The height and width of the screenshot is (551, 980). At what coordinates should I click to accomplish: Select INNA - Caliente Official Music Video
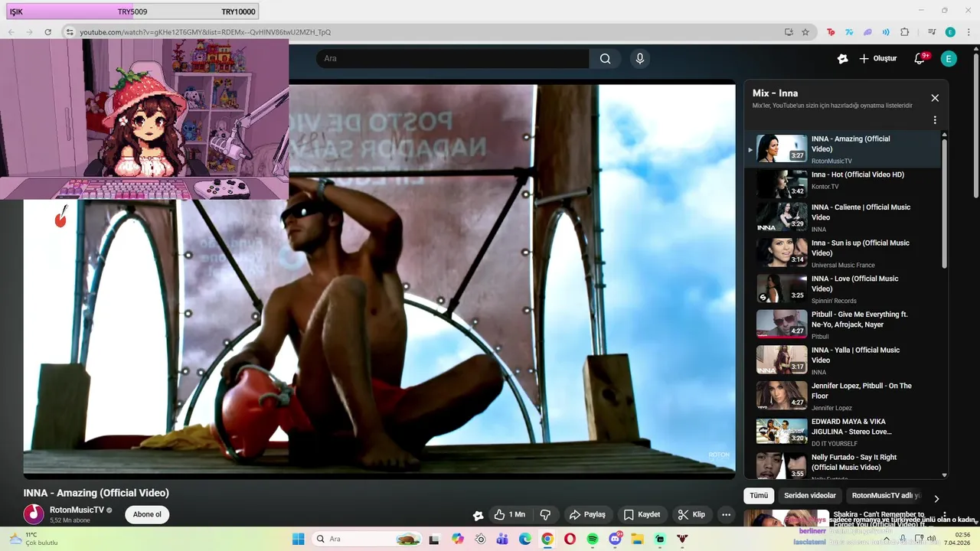[x=842, y=217]
